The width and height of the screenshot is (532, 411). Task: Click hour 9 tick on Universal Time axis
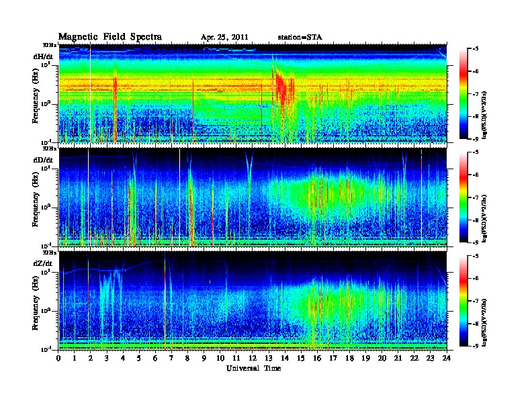pos(204,358)
